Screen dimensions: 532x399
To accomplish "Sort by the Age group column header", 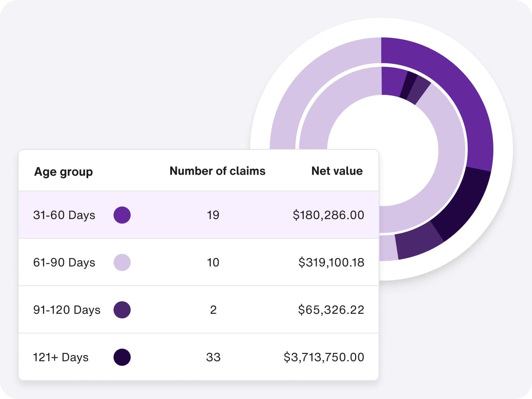I will click(x=64, y=171).
